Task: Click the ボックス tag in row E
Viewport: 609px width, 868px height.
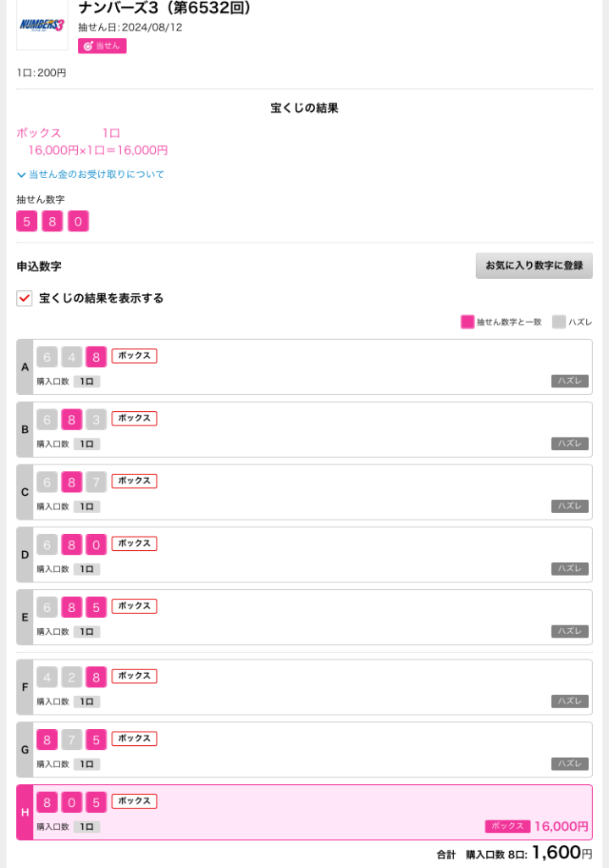Action: tap(135, 605)
